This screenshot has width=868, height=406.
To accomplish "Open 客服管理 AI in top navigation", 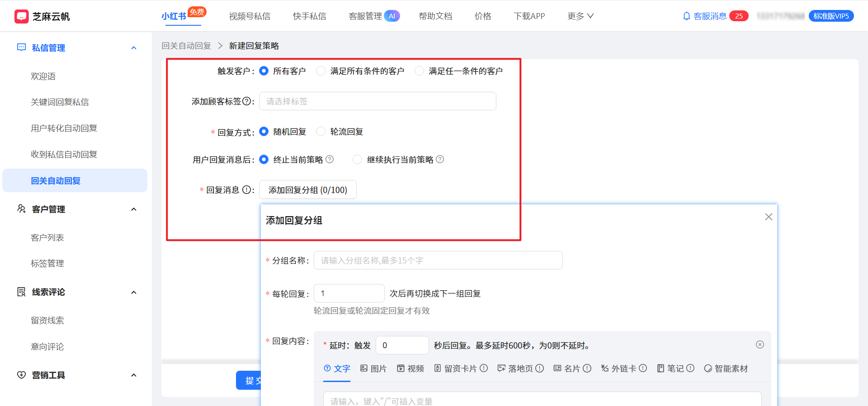I will (374, 16).
